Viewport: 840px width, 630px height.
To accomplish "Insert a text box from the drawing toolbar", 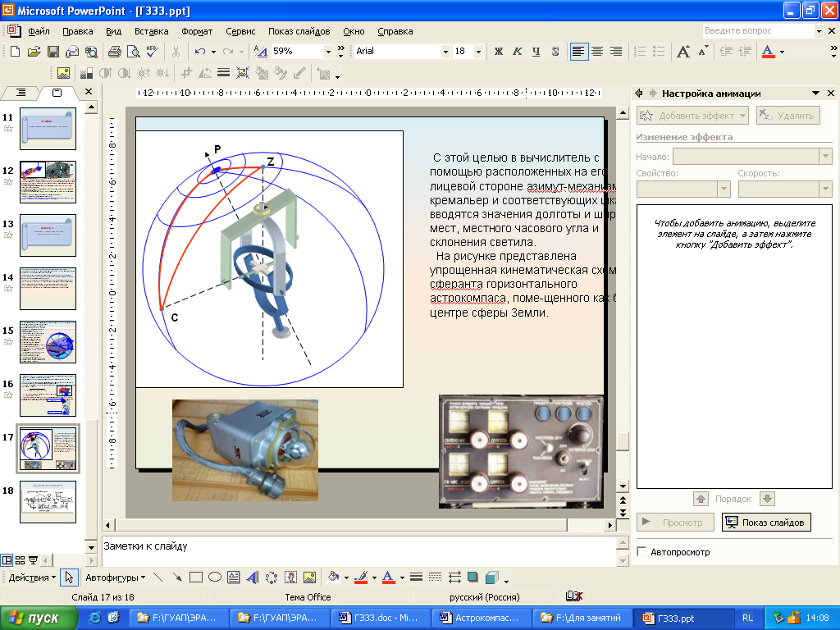I will tap(234, 577).
